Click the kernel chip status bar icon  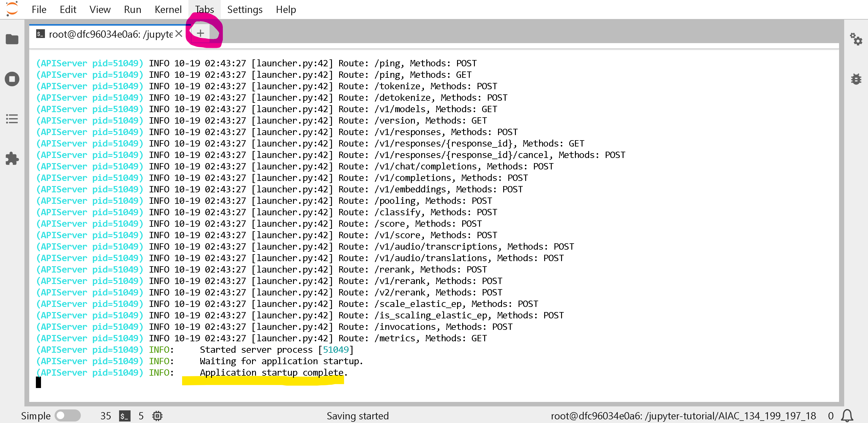(157, 416)
